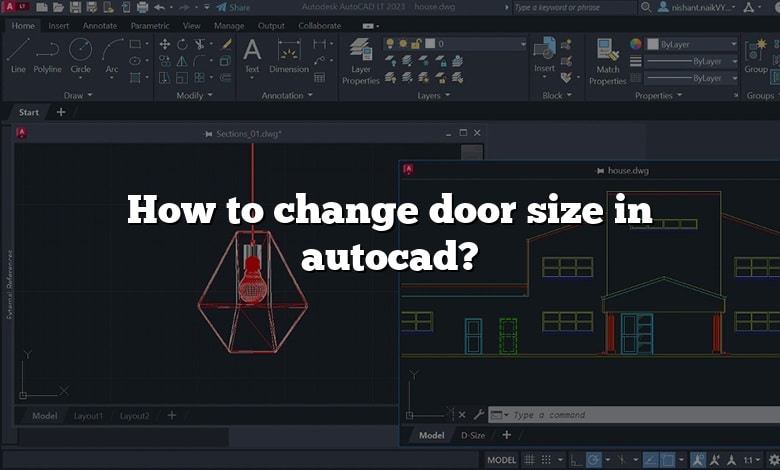Select the Offset tool
Image resolution: width=780 pixels, height=470 pixels.
click(226, 78)
